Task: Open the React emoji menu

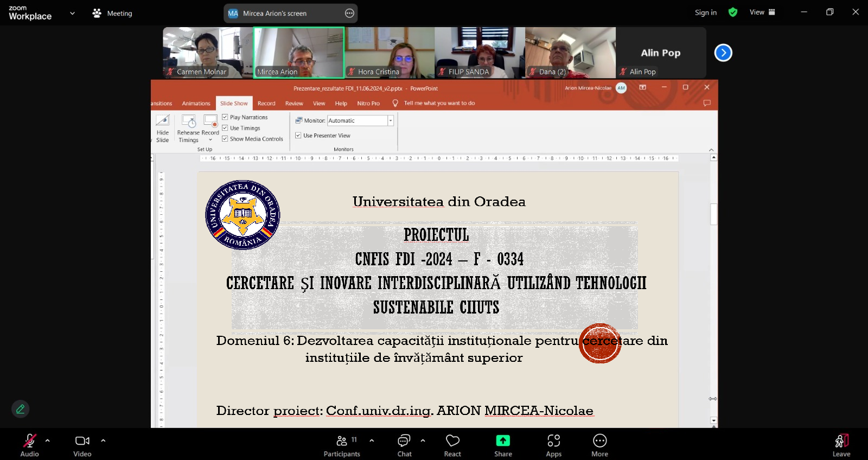Action: click(x=452, y=440)
